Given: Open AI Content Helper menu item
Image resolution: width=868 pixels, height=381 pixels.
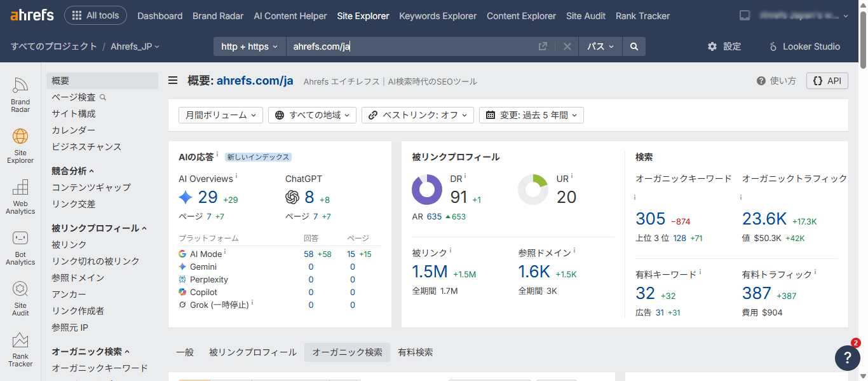Looking at the screenshot, I should pyautogui.click(x=290, y=16).
